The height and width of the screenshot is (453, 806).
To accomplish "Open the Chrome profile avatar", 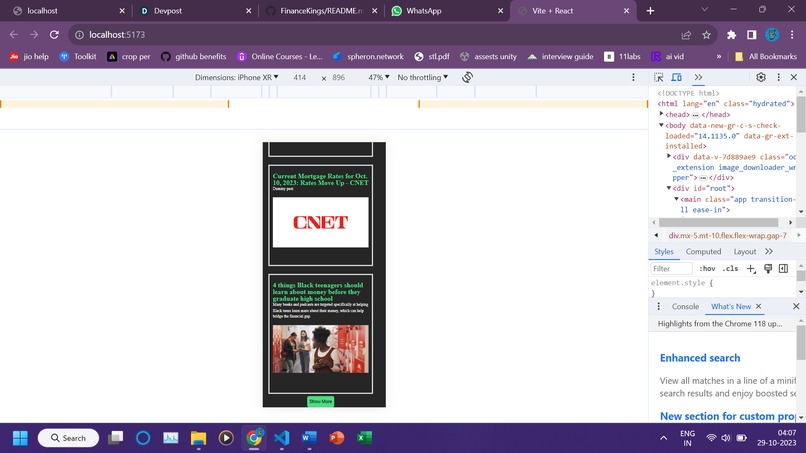I will 772,34.
